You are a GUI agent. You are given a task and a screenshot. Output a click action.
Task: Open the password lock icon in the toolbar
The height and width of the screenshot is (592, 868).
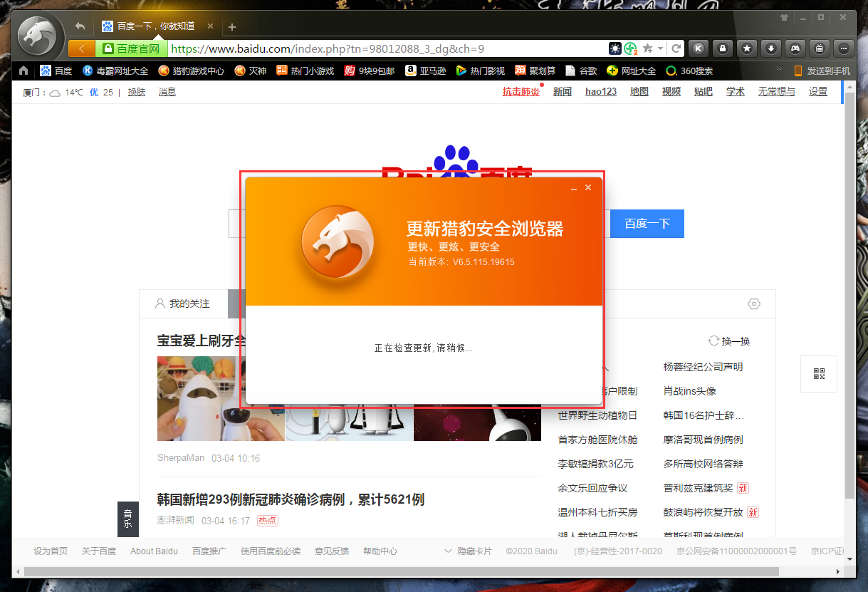tap(722, 48)
